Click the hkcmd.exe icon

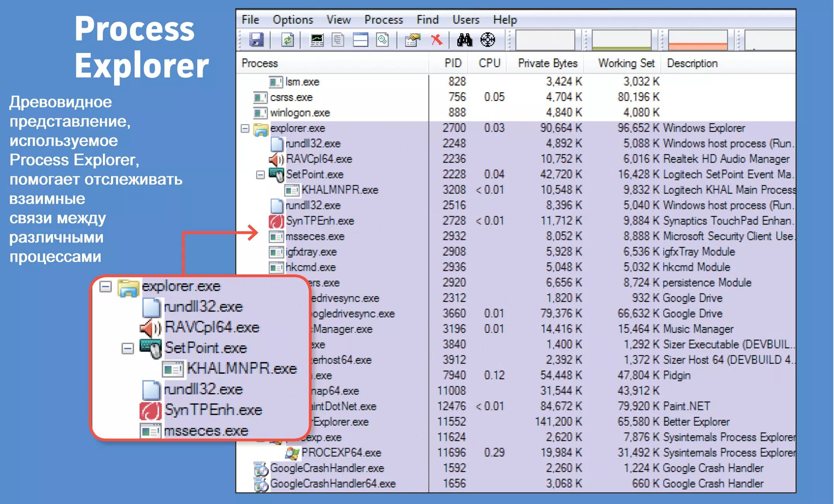coord(276,267)
